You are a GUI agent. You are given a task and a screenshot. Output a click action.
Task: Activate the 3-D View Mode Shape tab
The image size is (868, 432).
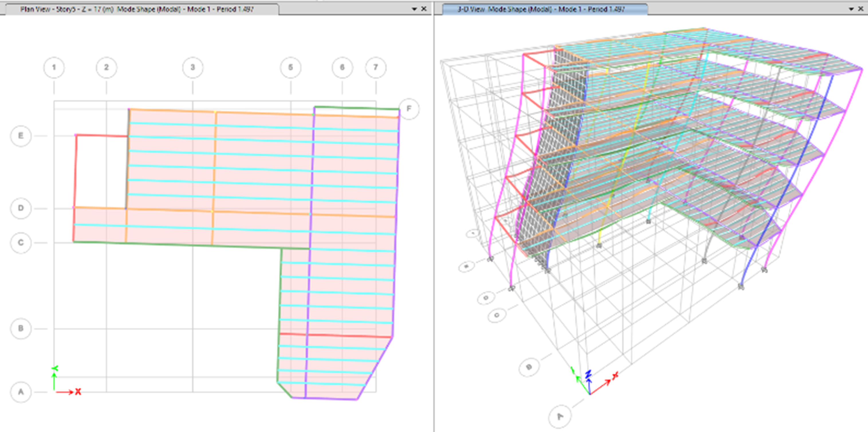pos(541,9)
